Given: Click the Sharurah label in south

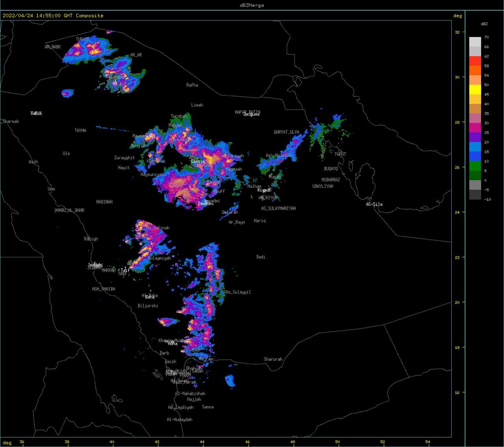Looking at the screenshot, I should (x=273, y=359).
